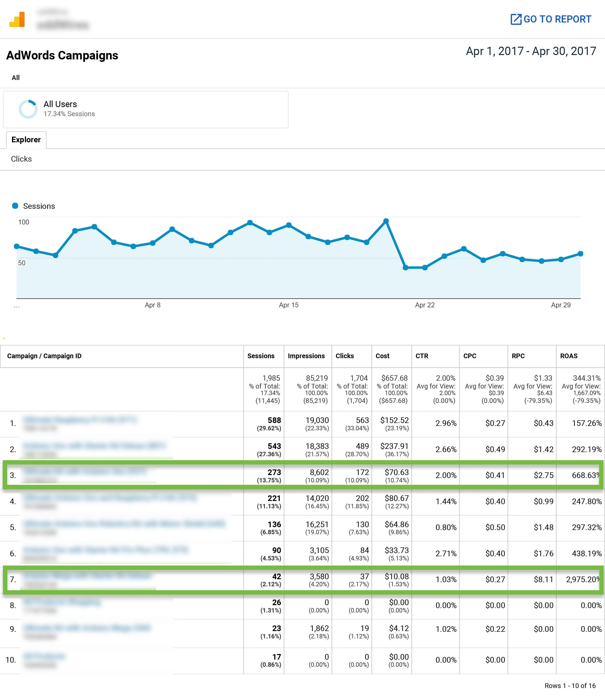Select the All filter label
The height and width of the screenshot is (700, 605).
pos(16,77)
